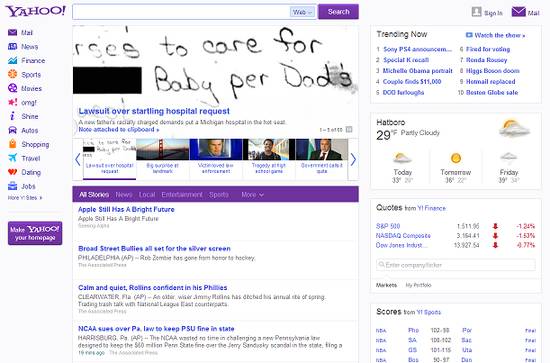Open the Dating heart icon
The image size is (550, 363).
click(x=12, y=172)
